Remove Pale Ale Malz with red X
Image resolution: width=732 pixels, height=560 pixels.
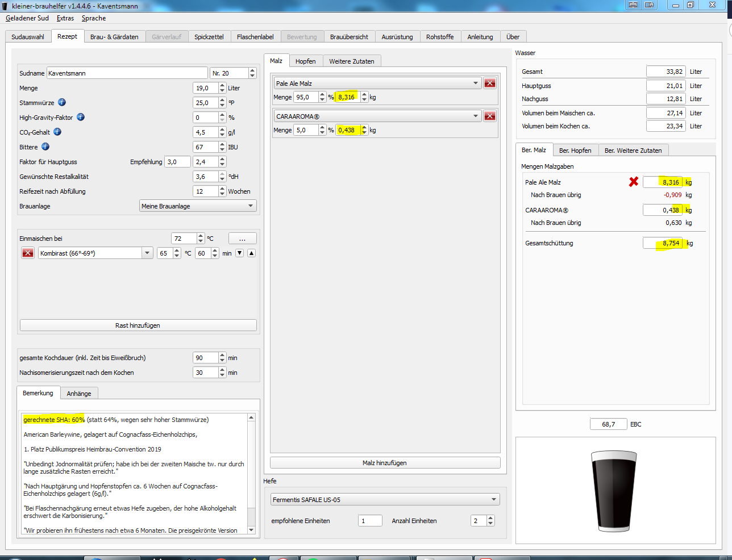pos(489,83)
